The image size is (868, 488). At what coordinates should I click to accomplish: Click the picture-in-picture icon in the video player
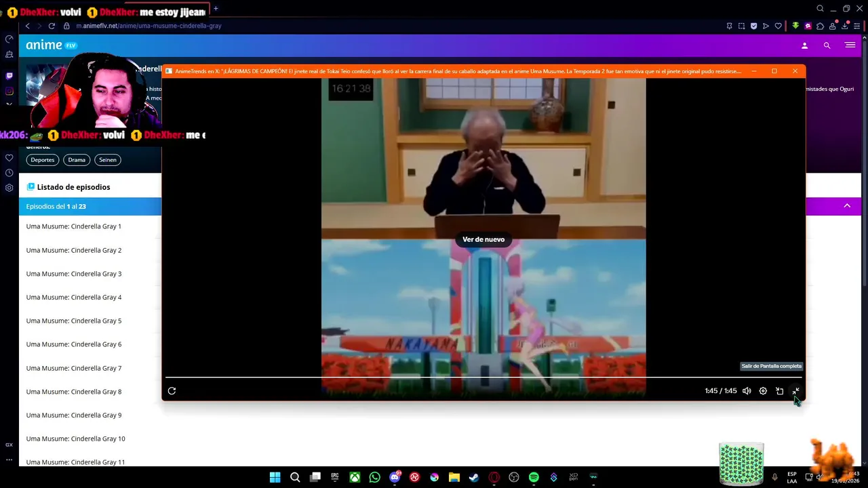coord(780,391)
